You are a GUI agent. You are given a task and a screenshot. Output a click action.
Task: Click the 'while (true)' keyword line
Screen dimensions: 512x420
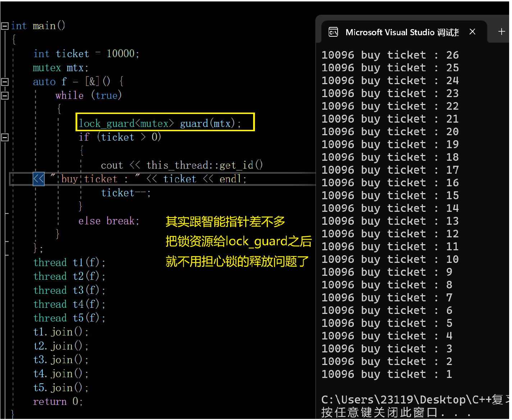(88, 96)
